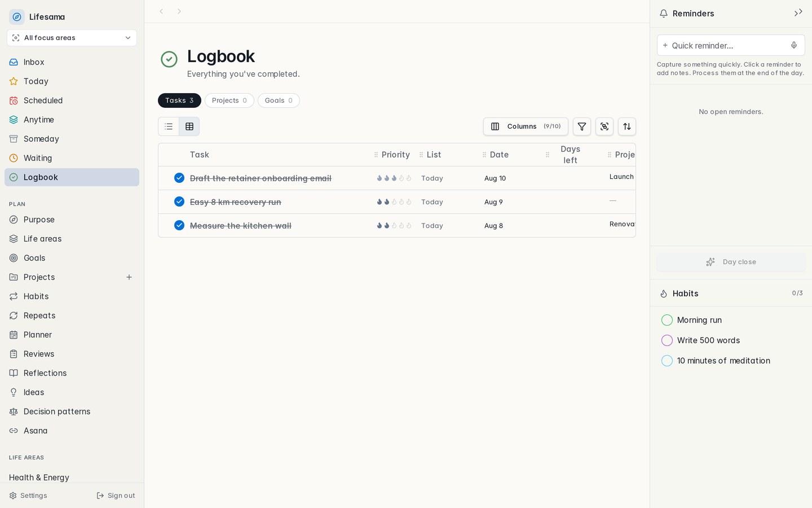Click the Day close button

pyautogui.click(x=731, y=262)
